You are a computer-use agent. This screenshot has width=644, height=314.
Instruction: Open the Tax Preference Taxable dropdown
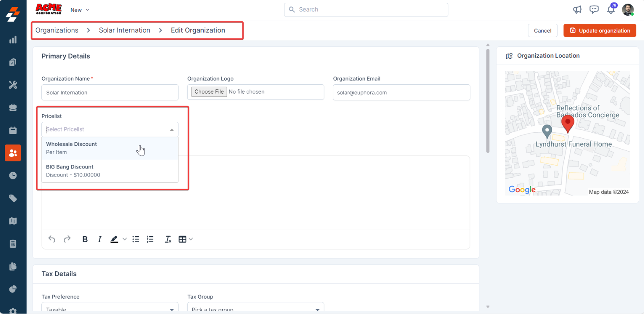pos(110,307)
